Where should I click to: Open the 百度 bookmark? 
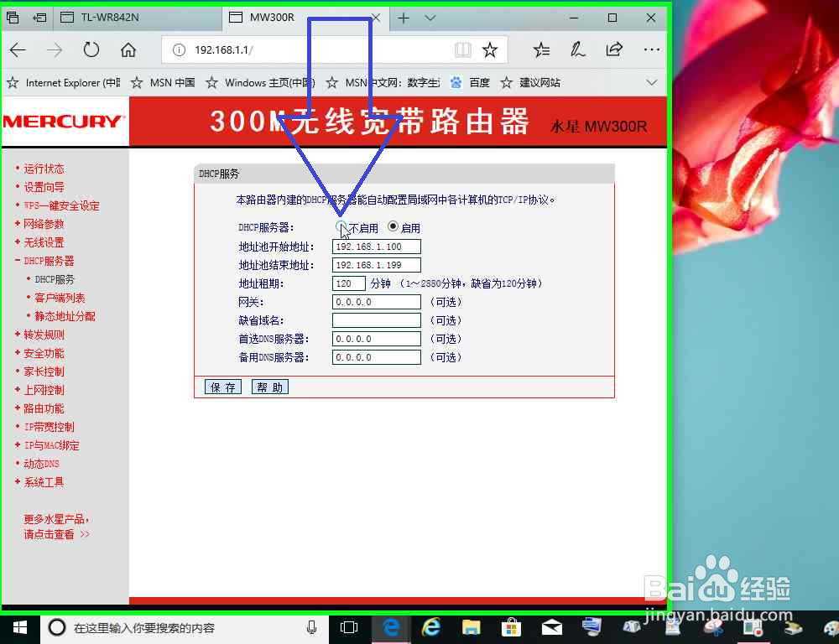point(471,83)
